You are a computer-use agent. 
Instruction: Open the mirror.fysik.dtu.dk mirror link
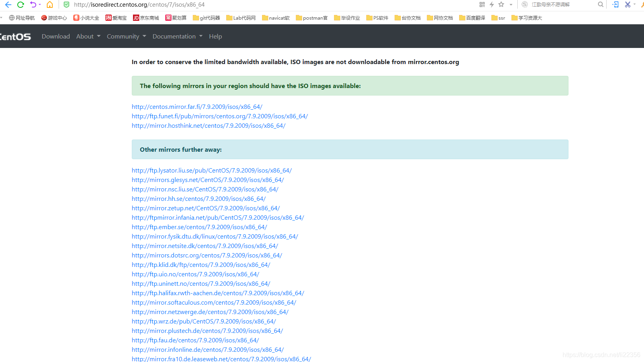[x=215, y=237]
